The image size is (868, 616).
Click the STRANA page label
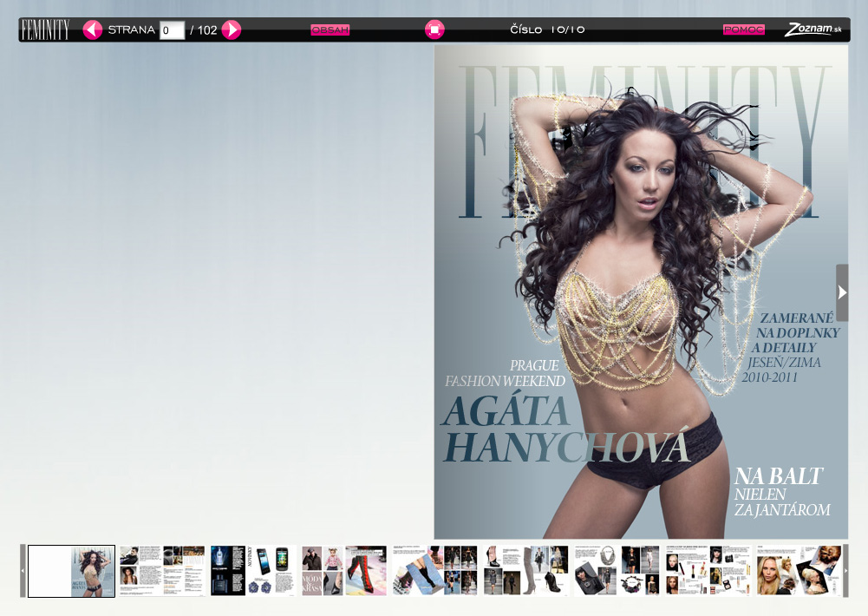[131, 29]
